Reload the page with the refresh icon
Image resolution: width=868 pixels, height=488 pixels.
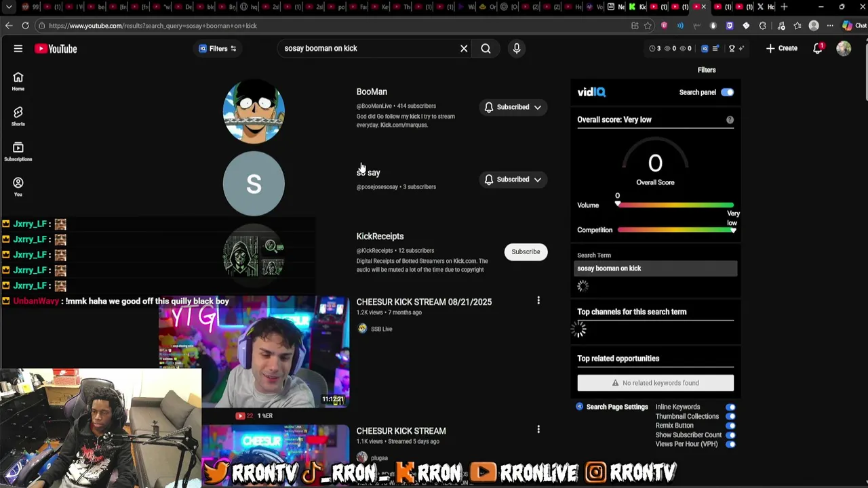tap(25, 26)
